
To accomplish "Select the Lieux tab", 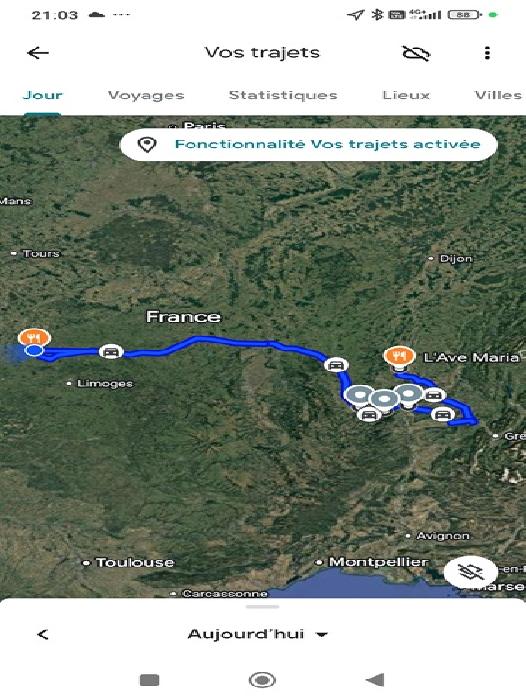I will point(406,95).
